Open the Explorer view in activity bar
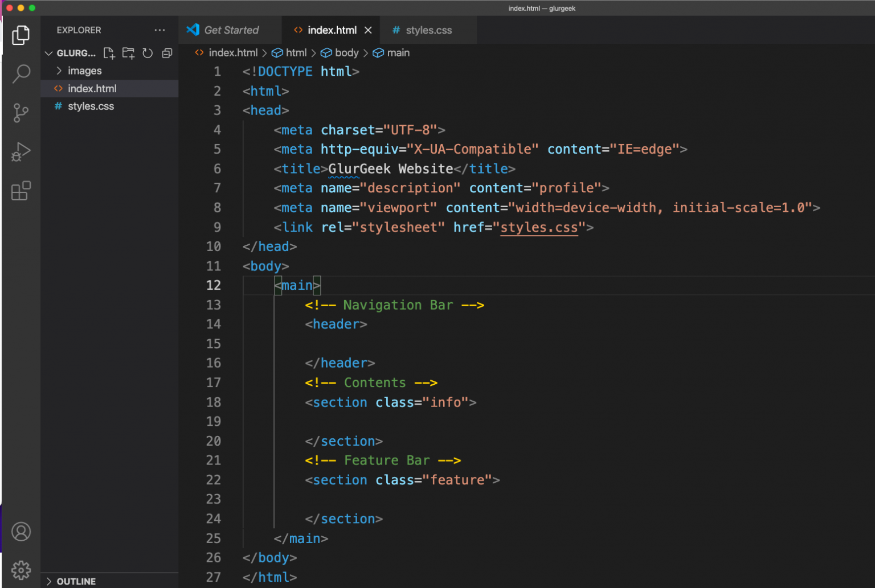875x588 pixels. click(21, 35)
